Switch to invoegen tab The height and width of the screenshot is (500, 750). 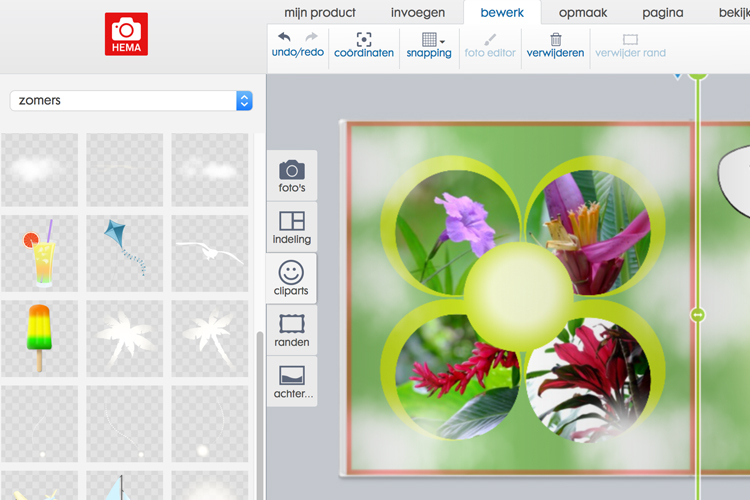click(418, 12)
